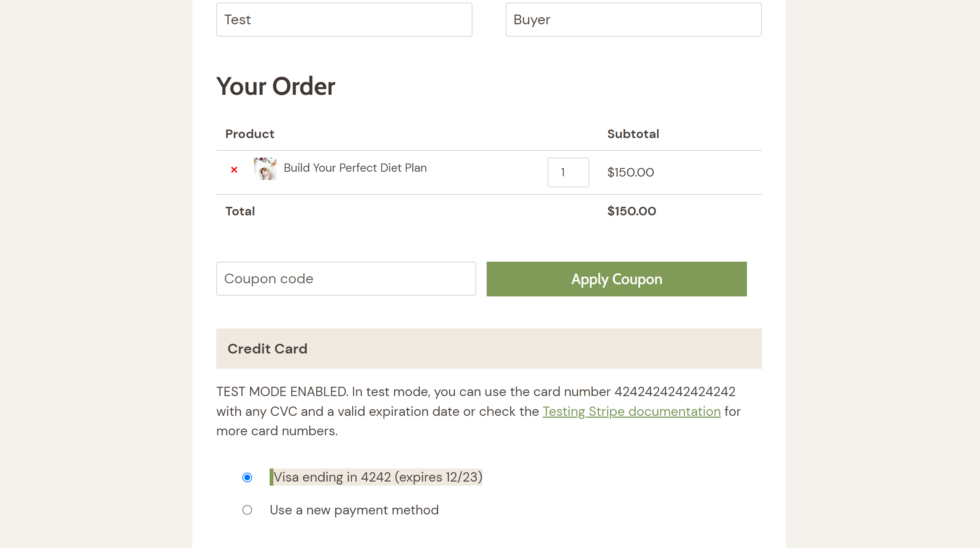Screen dimensions: 980x548
Task: Click the diet plan product thumbnail
Action: pyautogui.click(x=264, y=169)
